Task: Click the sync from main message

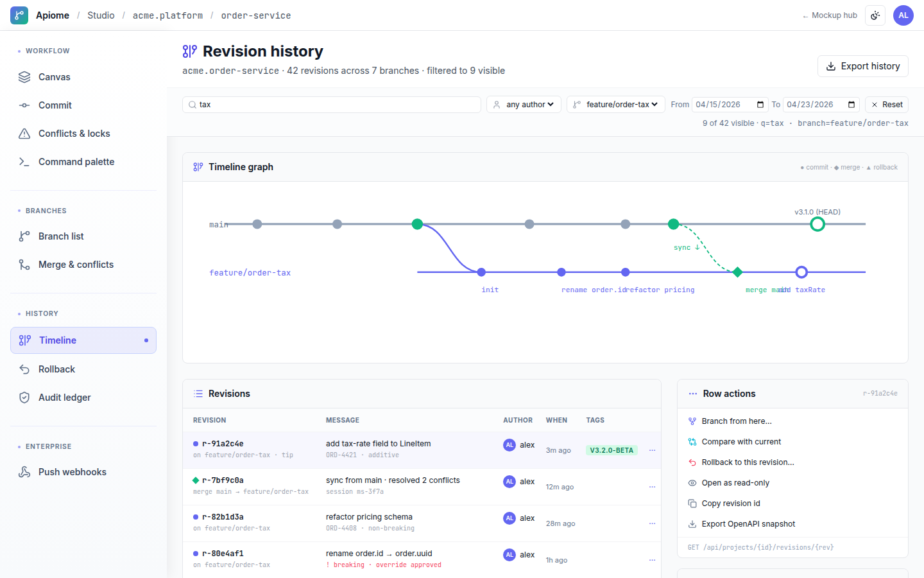Action: pos(393,480)
